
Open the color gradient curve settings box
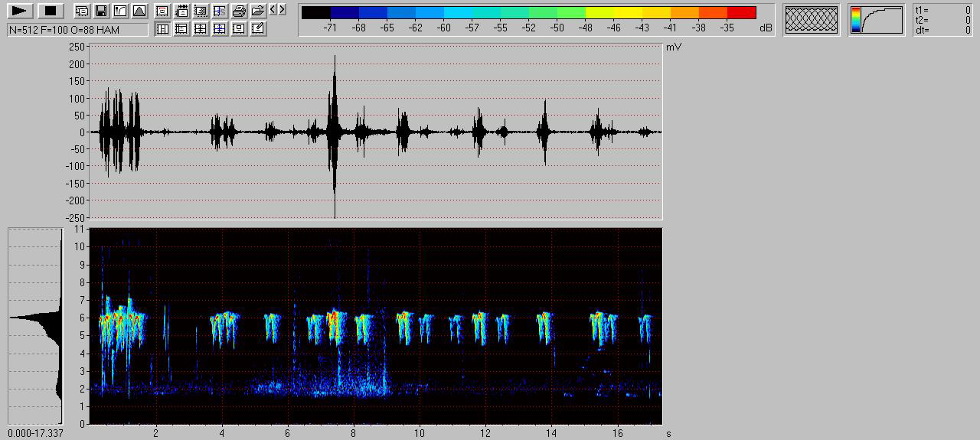[877, 19]
